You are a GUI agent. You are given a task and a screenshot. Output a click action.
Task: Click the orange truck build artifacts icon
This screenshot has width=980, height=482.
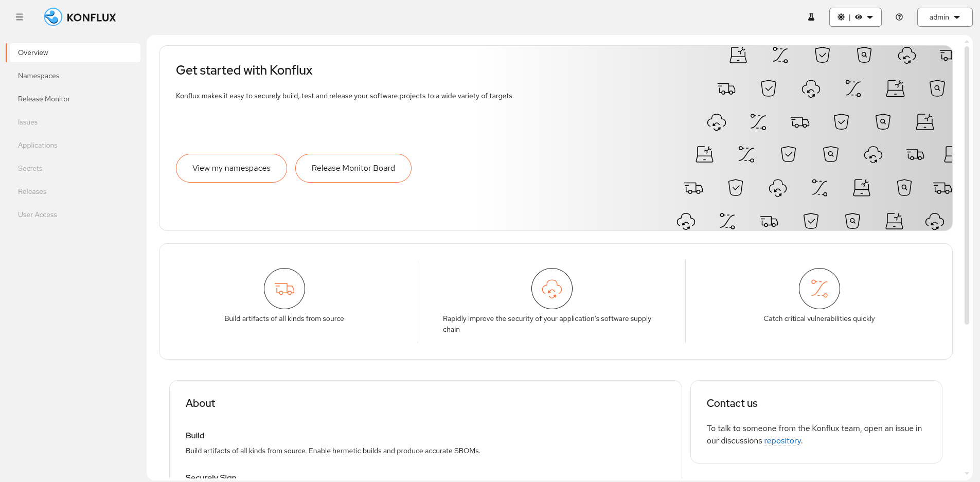(284, 289)
